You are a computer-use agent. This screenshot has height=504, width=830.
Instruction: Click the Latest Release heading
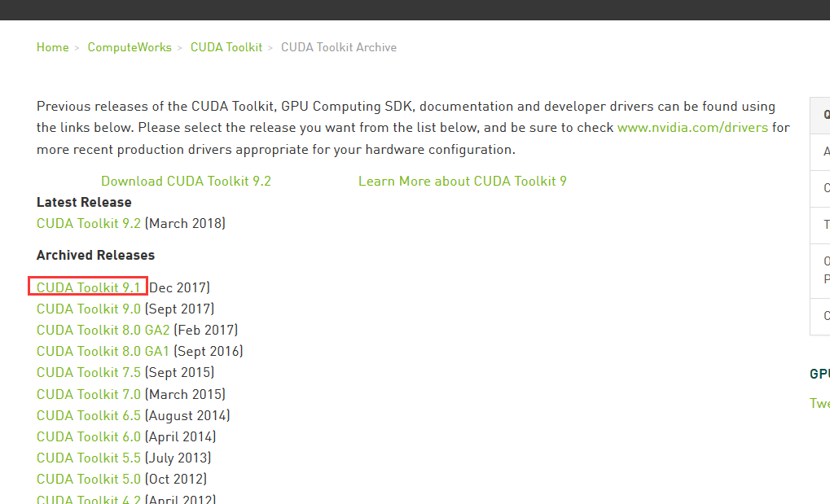coord(84,202)
